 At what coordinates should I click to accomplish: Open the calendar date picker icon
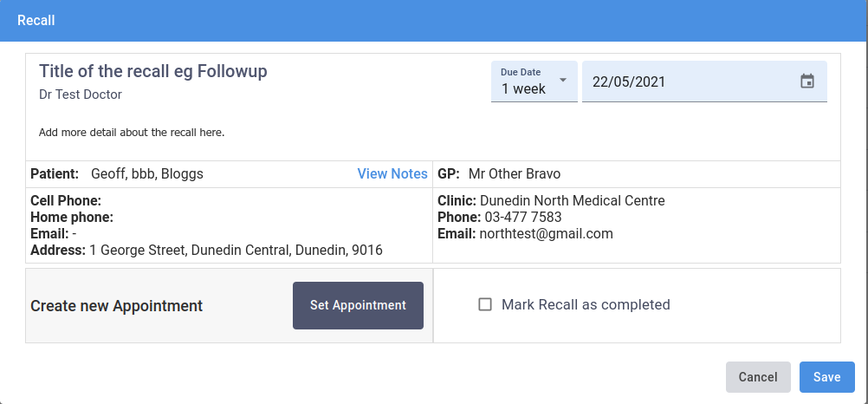click(x=806, y=81)
